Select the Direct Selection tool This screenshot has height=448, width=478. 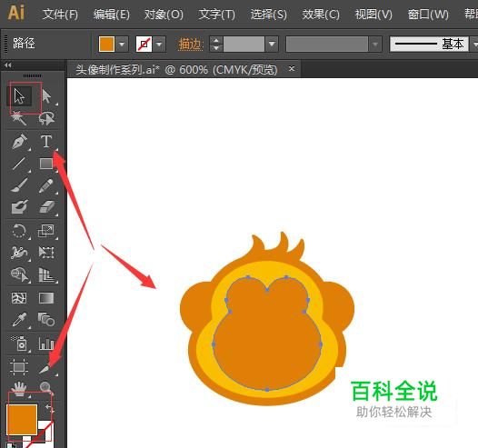[x=46, y=96]
